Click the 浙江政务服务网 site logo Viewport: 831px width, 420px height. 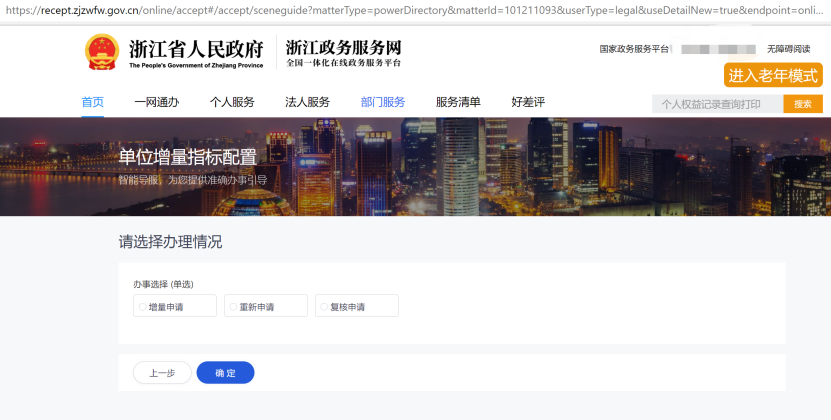coord(343,53)
